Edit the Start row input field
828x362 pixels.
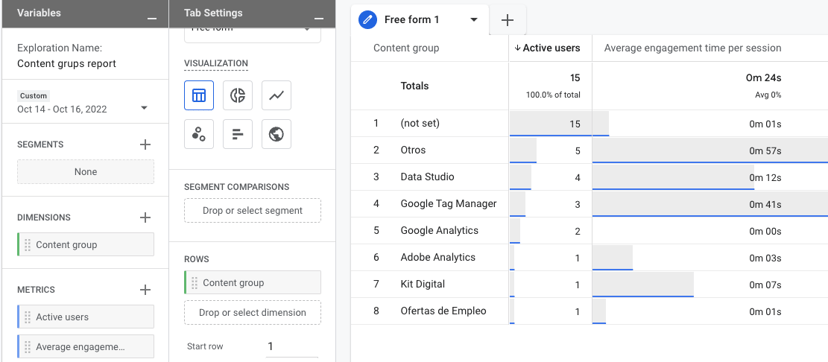292,347
